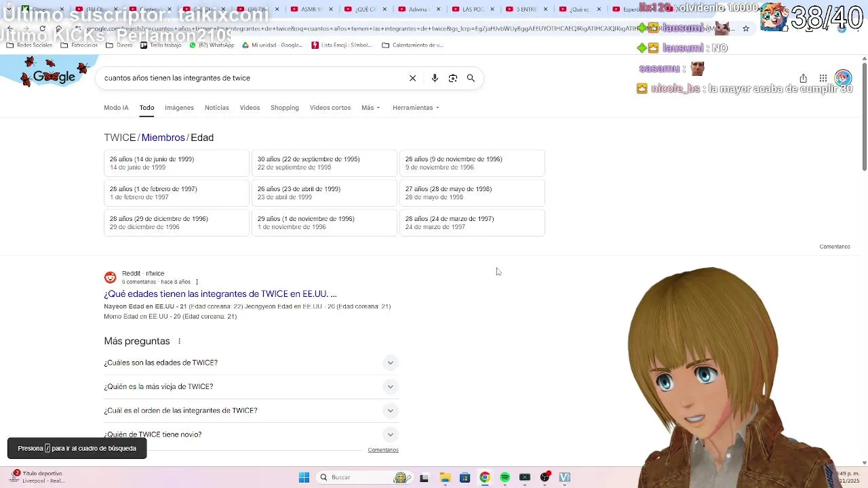
Task: Switch to Google Chrome in the taskbar
Action: click(x=484, y=477)
